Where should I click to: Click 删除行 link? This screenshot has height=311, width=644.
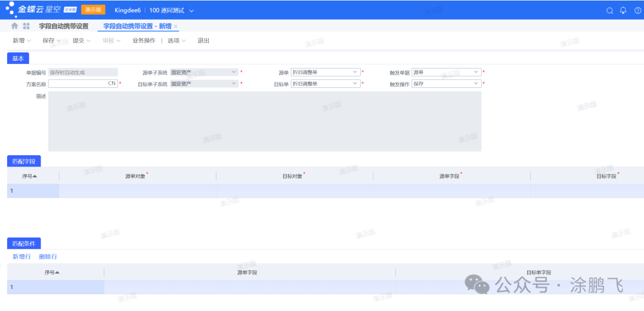click(48, 257)
